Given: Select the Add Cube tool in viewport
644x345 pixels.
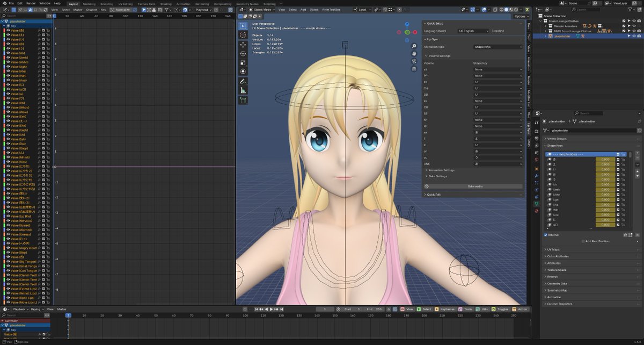Looking at the screenshot, I should (x=243, y=100).
